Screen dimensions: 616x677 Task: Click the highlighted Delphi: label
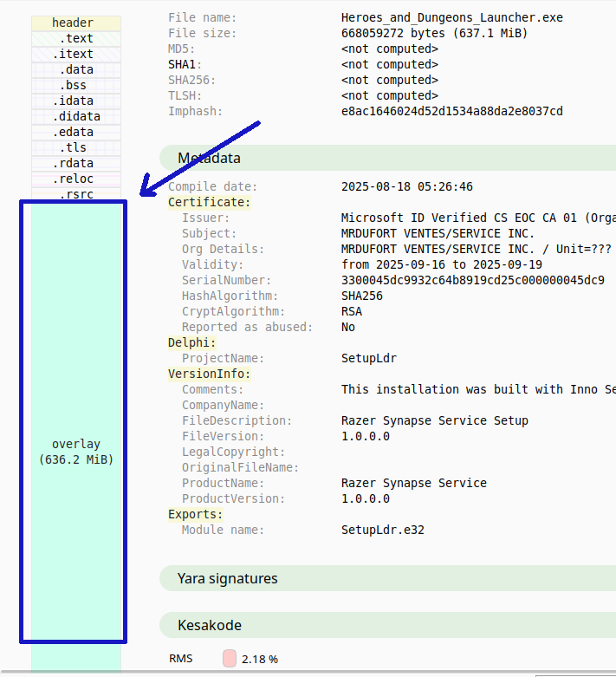(x=192, y=342)
